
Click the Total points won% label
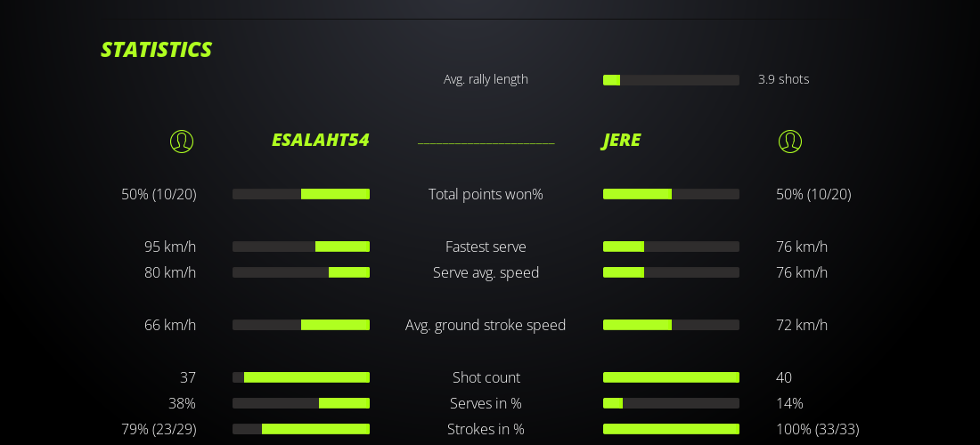486,194
